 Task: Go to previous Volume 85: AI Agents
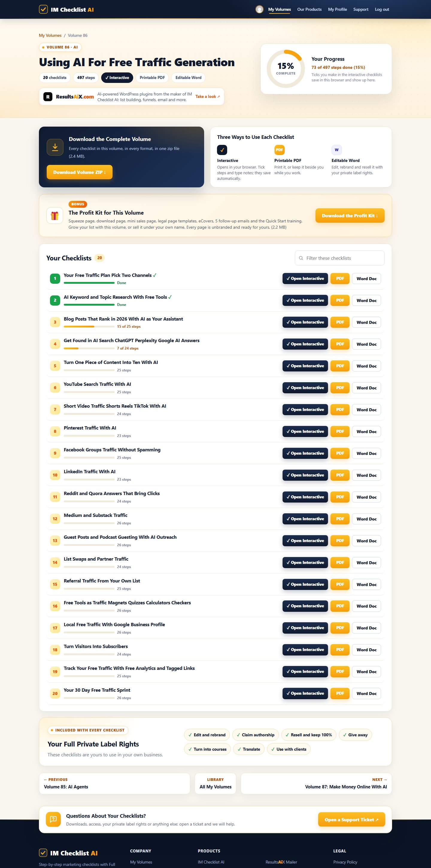(x=115, y=783)
